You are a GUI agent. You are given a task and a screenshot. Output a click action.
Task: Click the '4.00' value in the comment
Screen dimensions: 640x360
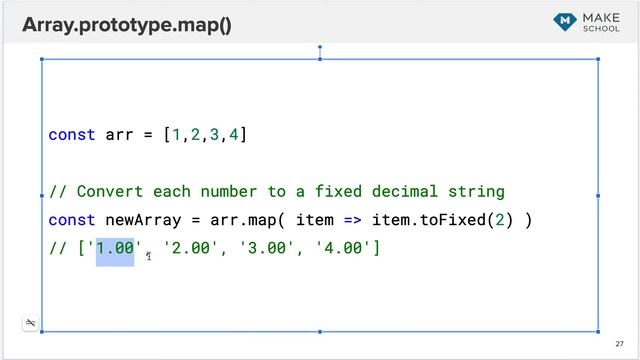343,248
